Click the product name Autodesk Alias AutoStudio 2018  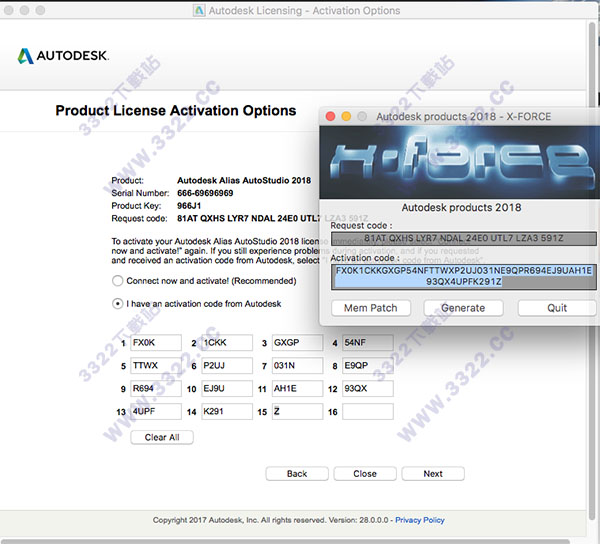point(244,181)
